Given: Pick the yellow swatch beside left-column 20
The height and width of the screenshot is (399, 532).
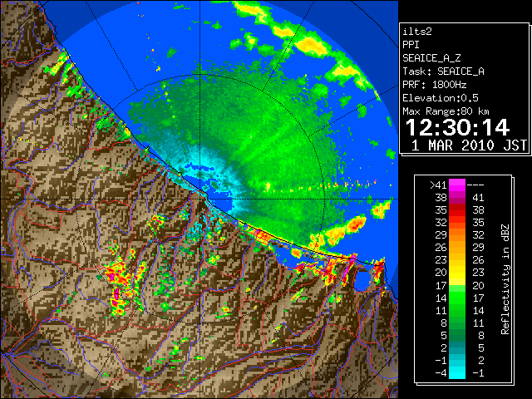Looking at the screenshot, I should (457, 273).
